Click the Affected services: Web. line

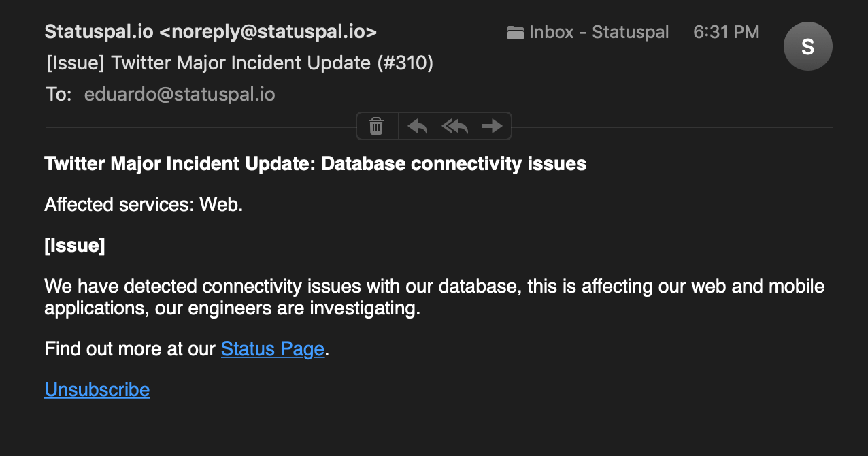(144, 204)
